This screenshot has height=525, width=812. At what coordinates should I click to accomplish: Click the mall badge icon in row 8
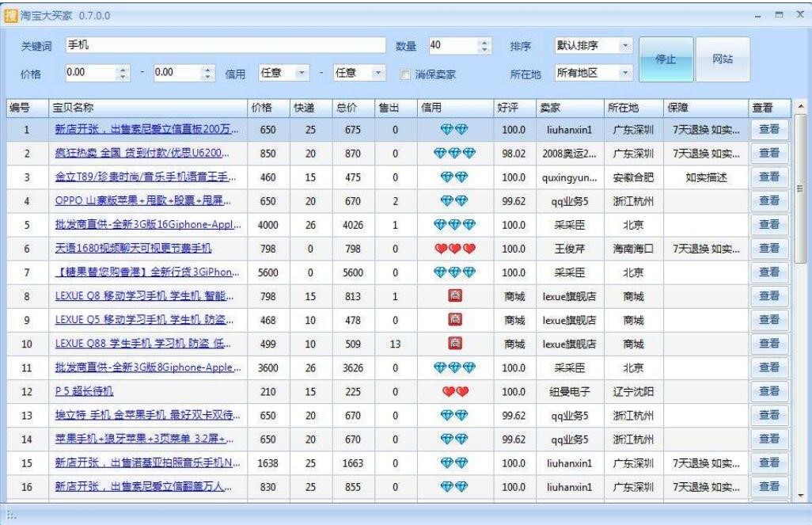[455, 296]
